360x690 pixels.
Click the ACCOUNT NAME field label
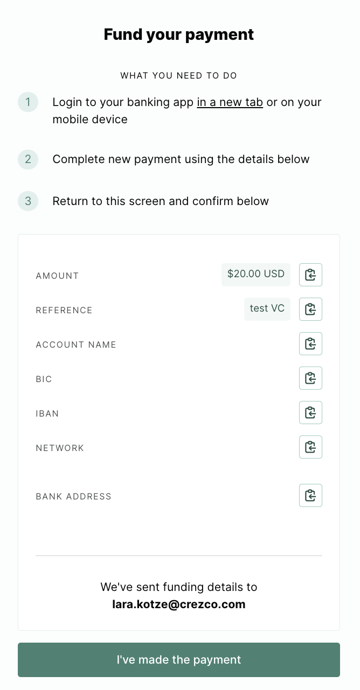click(x=76, y=345)
